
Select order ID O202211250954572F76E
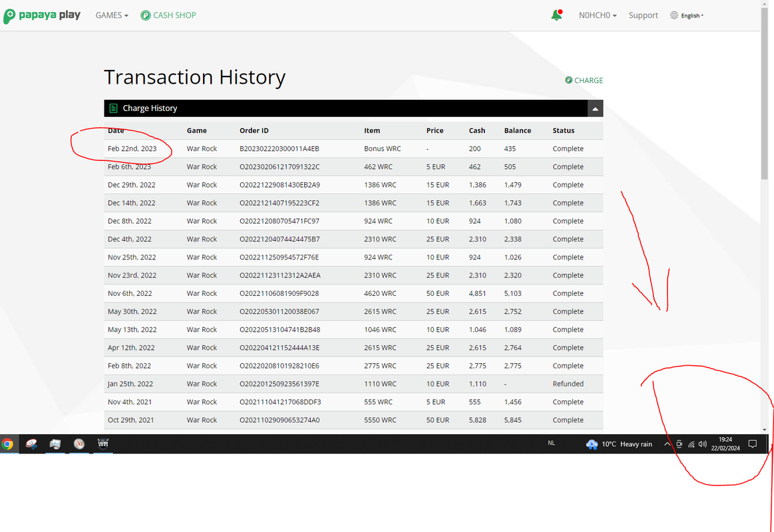(x=279, y=257)
